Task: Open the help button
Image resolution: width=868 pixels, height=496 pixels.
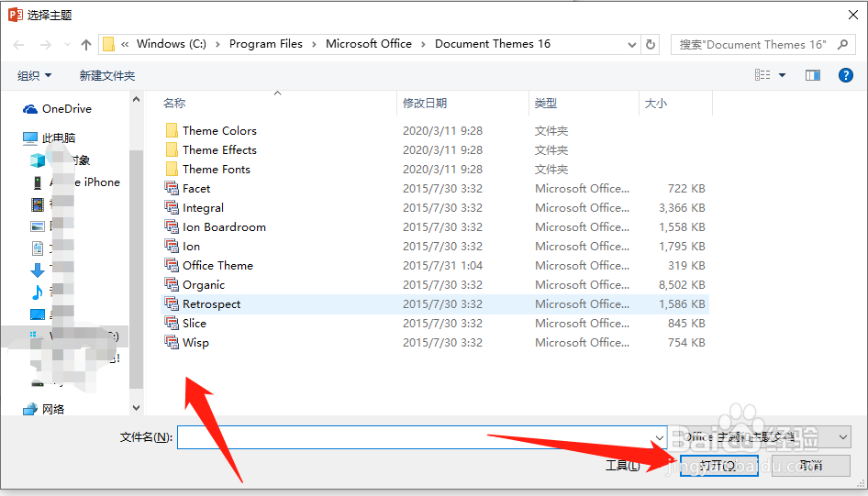Action: coord(845,75)
